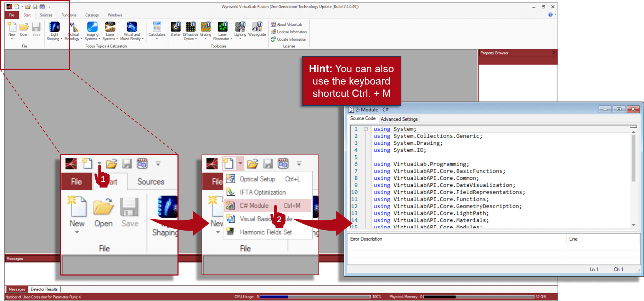The width and height of the screenshot is (644, 301).
Task: Select the Advanced Settings tab in the Module window
Action: point(399,119)
